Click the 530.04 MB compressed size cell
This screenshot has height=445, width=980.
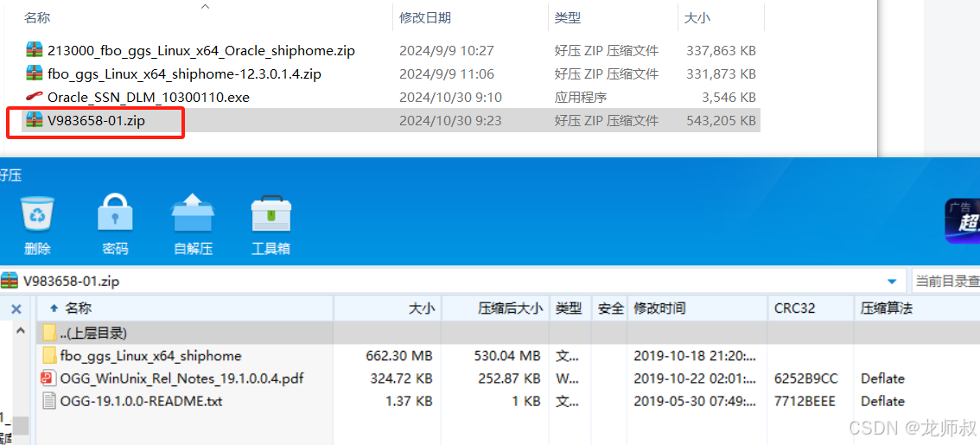507,356
